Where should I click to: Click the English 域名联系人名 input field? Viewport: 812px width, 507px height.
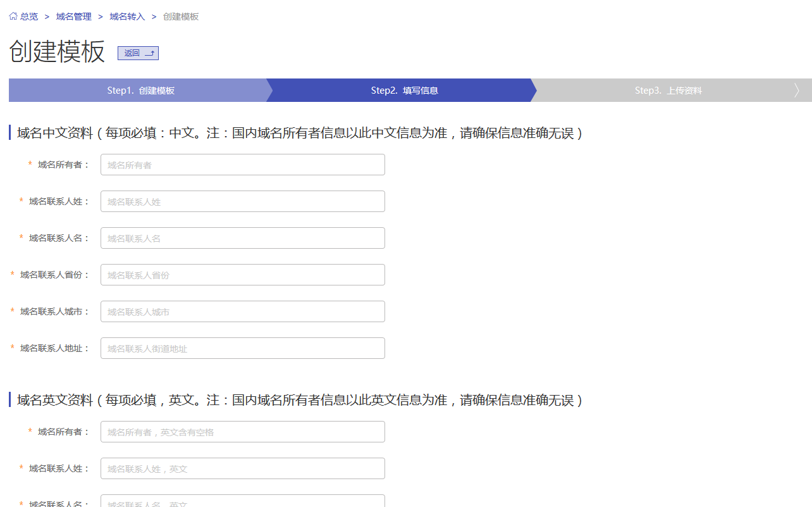(242, 501)
